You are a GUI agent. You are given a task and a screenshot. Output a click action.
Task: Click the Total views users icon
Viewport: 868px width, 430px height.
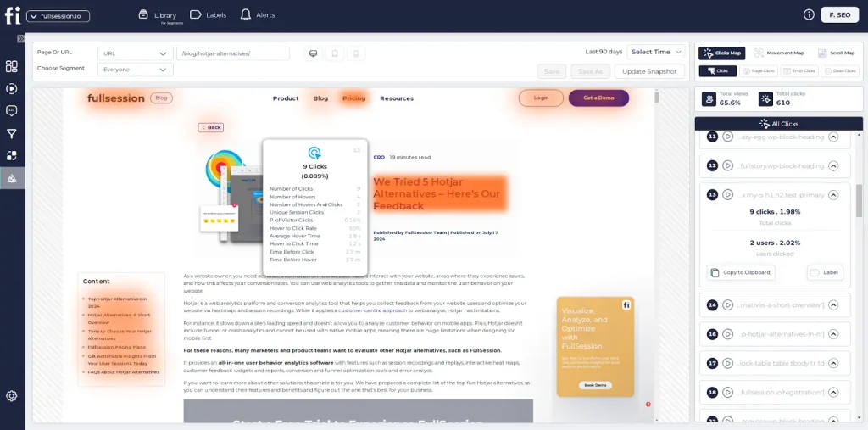(x=709, y=98)
